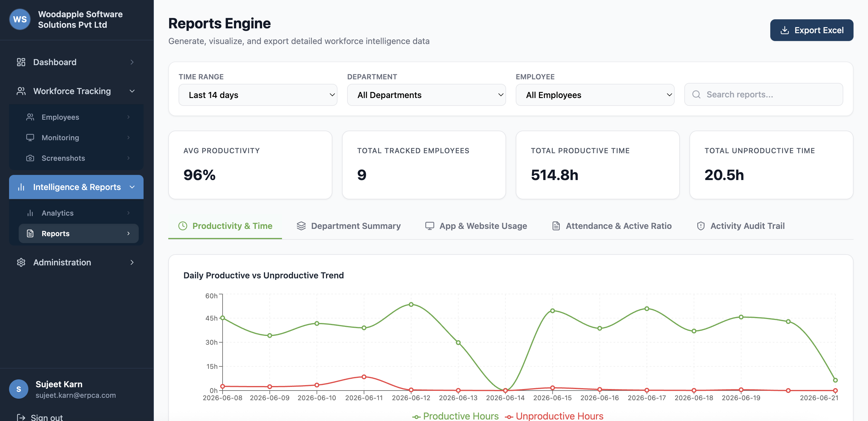Click unproductive data point for 2026-06-11

364,377
